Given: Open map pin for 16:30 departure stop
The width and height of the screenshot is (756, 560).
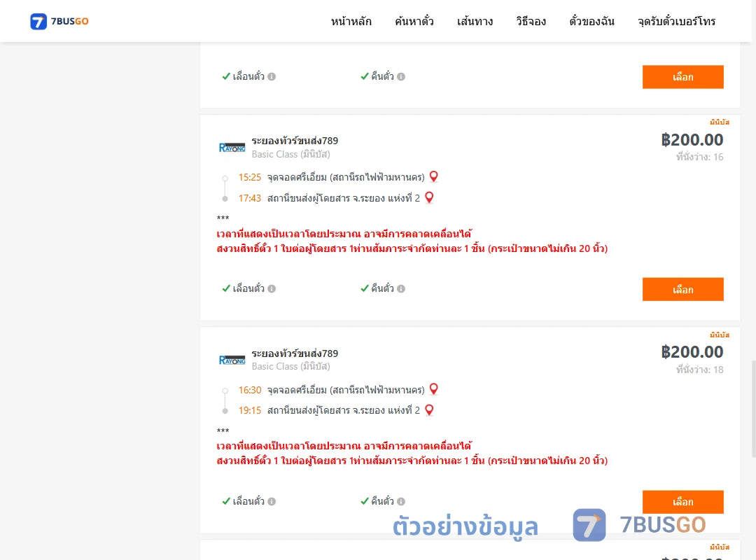Looking at the screenshot, I should coord(434,388).
